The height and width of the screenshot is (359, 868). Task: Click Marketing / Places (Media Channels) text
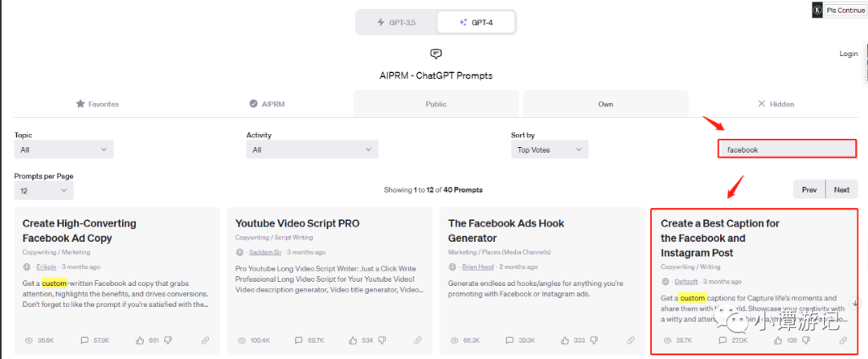pos(499,252)
